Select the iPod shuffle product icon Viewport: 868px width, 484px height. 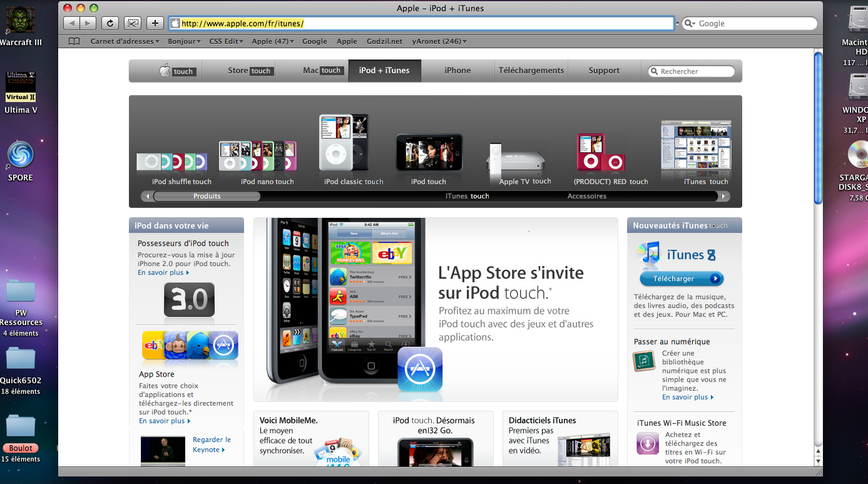coord(171,162)
